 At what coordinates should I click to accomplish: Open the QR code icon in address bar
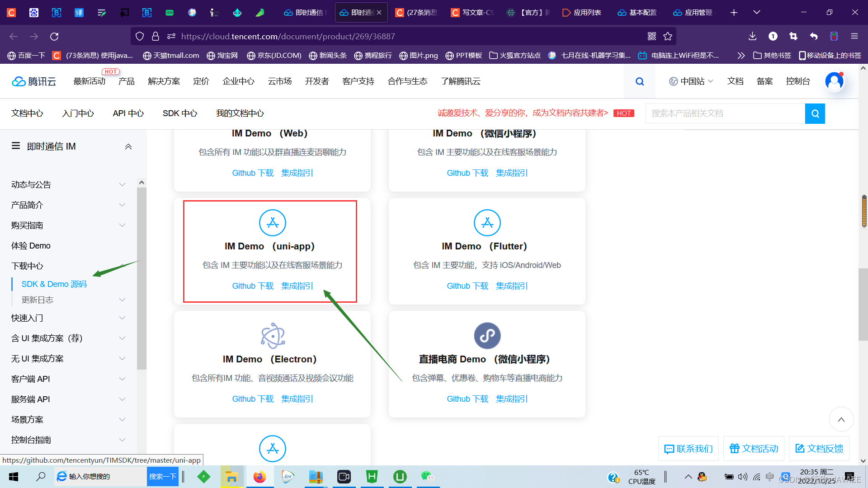[x=651, y=36]
